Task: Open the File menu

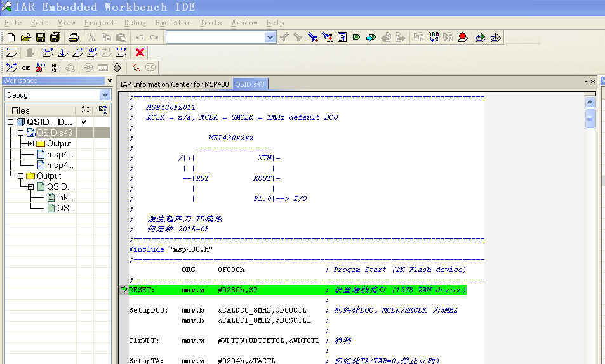Action: pyautogui.click(x=13, y=23)
